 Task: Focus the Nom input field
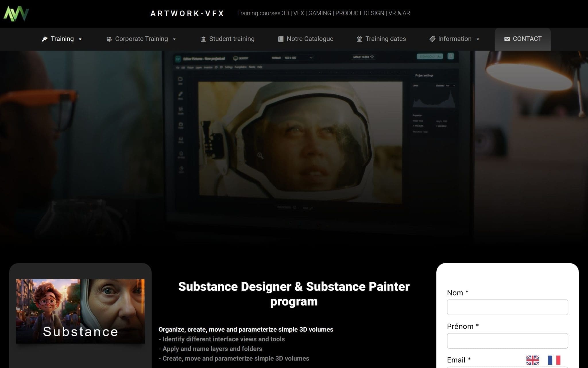507,307
